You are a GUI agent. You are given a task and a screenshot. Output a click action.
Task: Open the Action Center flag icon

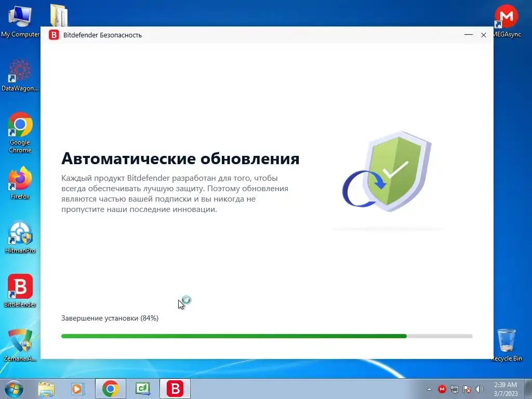pos(467,389)
